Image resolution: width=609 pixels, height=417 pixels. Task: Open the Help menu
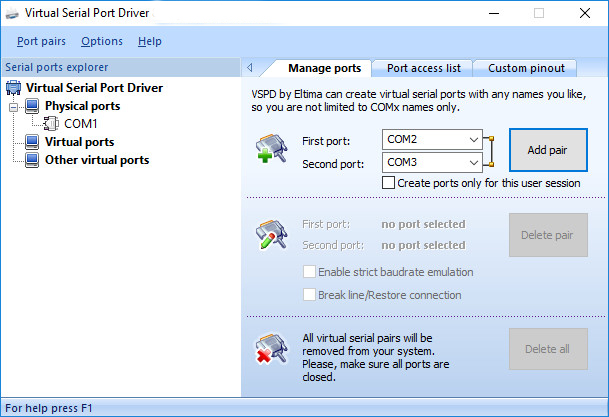click(x=150, y=41)
